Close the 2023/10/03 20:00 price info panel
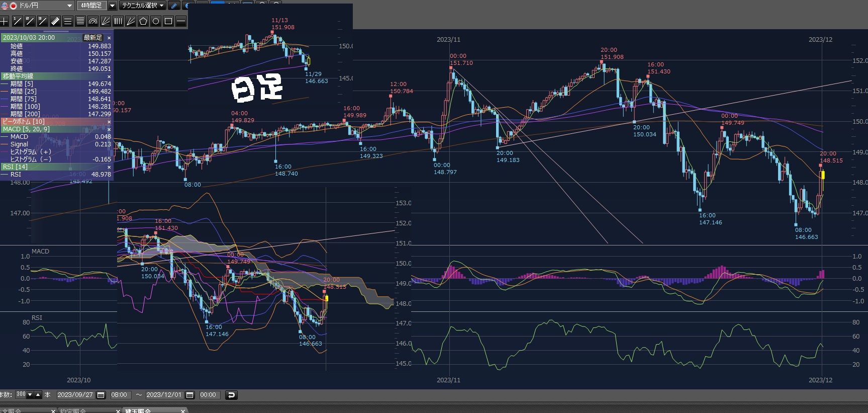The width and height of the screenshot is (868, 413). pos(109,38)
